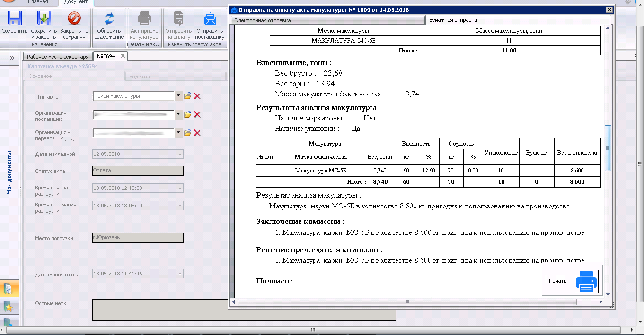Click Обновить содержание refresh icon
Viewport: 644px width, 335px height.
click(x=109, y=18)
